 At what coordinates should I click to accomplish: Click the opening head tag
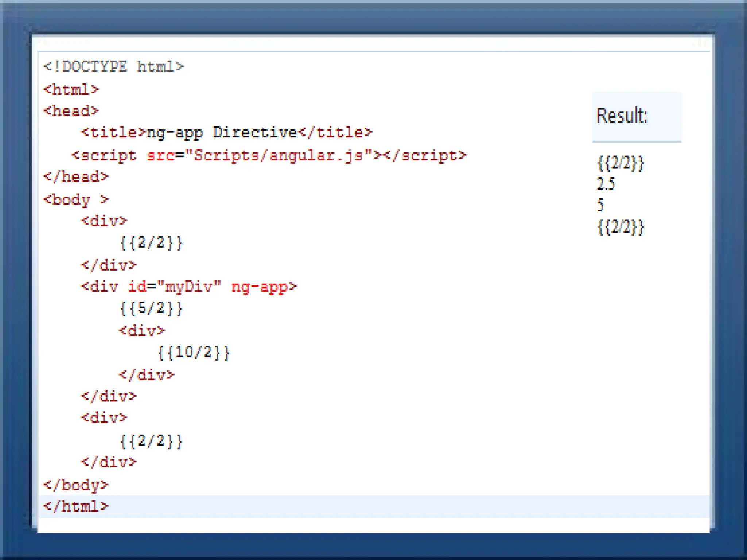coord(71,111)
